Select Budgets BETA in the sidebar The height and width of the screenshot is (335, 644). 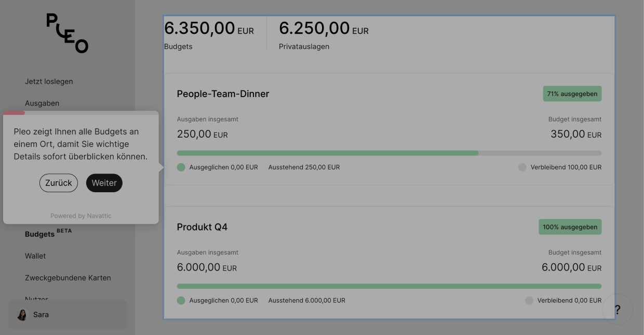point(40,234)
